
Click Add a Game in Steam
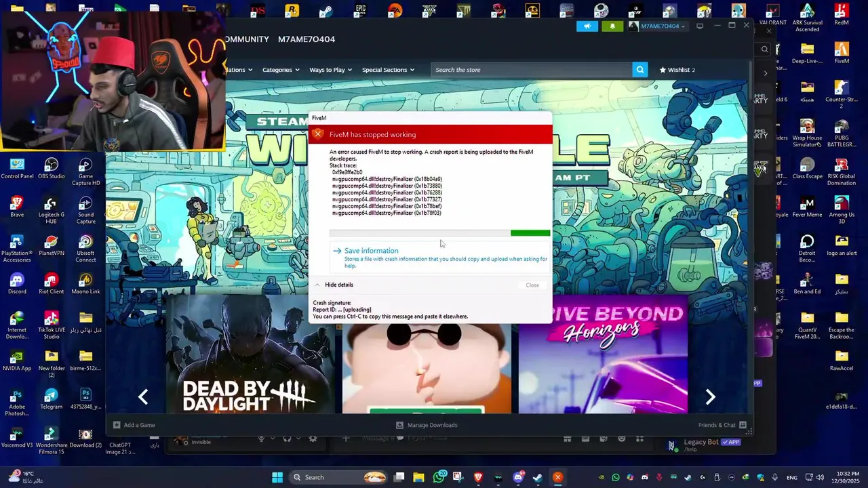134,425
